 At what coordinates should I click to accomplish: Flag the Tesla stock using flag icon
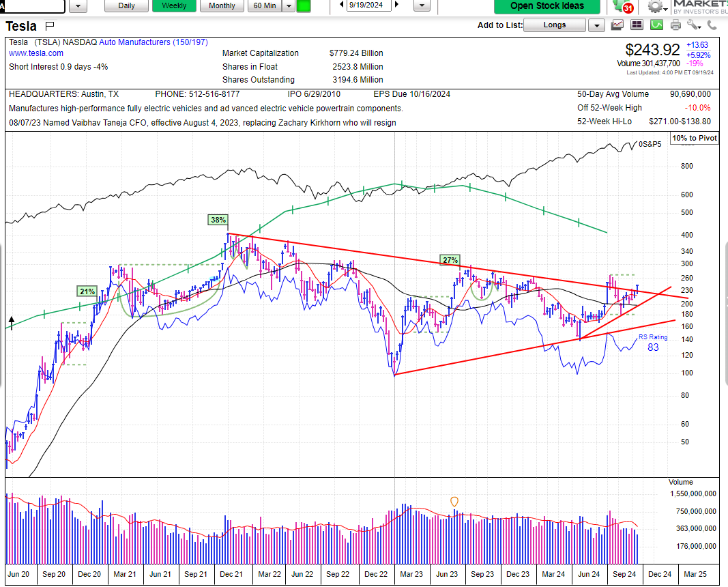coord(50,25)
